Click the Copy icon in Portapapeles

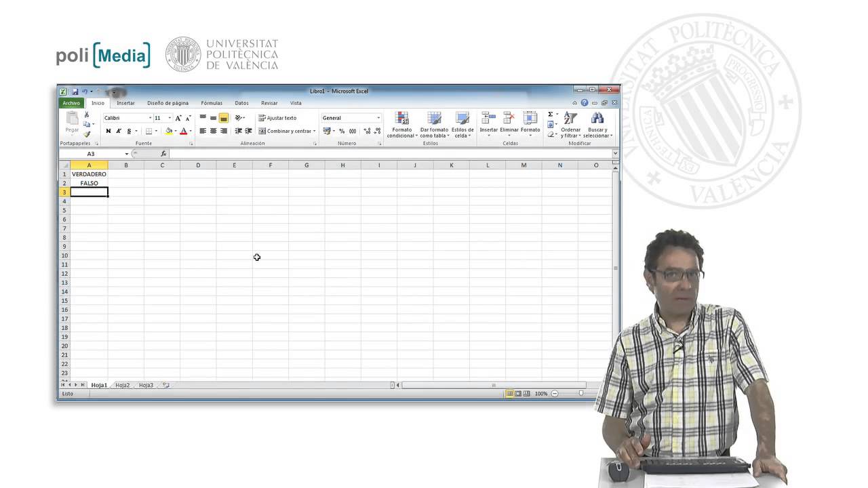[87, 124]
